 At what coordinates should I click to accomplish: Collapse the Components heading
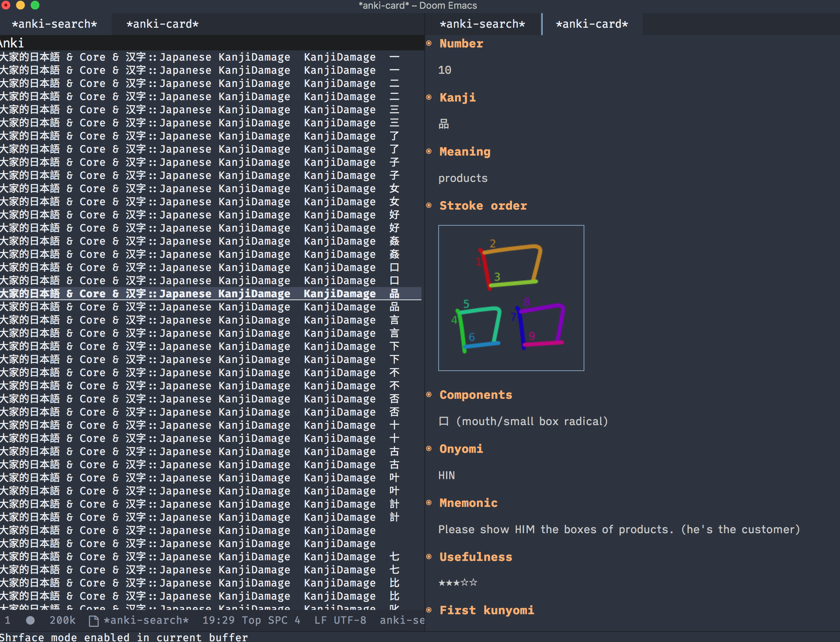pyautogui.click(x=476, y=395)
